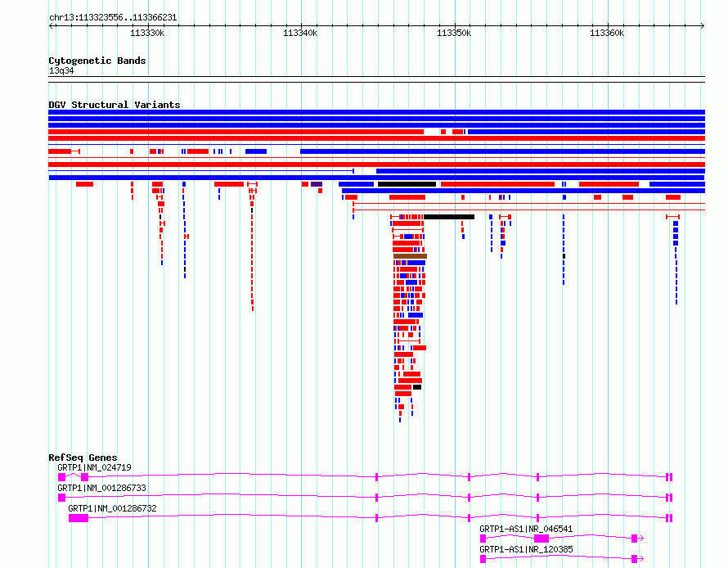This screenshot has width=728, height=568.
Task: Open the DGV Structural Variants track title
Action: (x=115, y=105)
